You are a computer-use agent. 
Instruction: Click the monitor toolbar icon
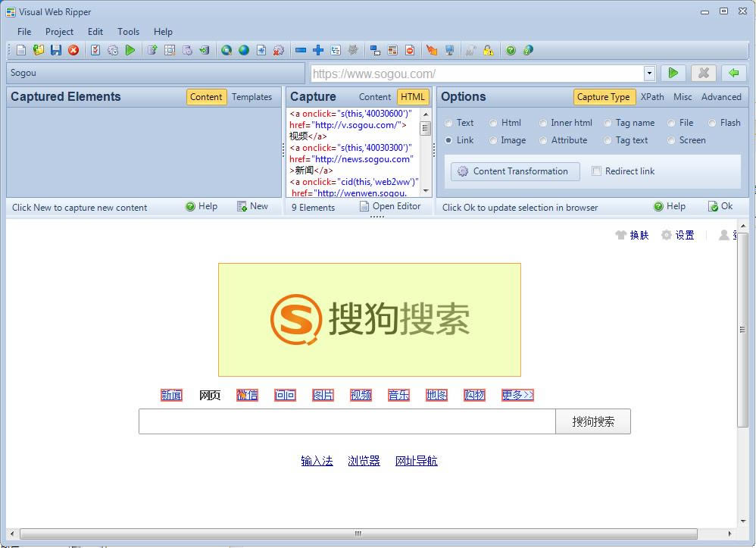(x=449, y=50)
